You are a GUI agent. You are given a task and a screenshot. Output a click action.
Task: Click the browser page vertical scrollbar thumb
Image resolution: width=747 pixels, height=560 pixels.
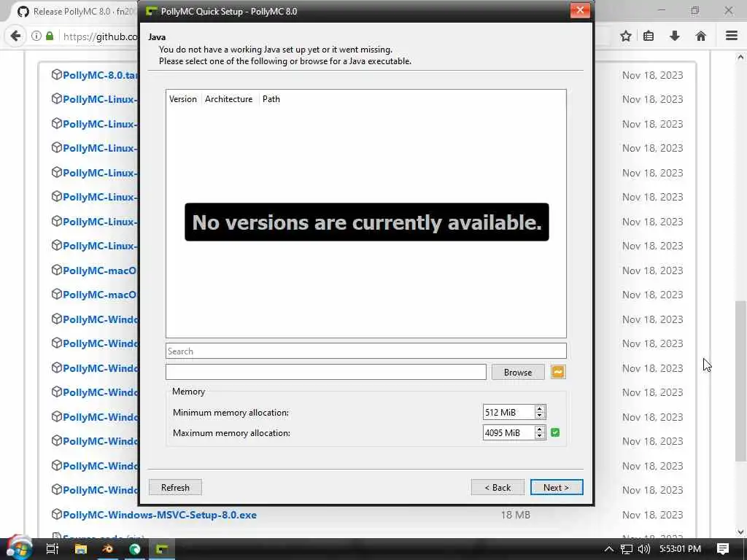[x=740, y=381]
